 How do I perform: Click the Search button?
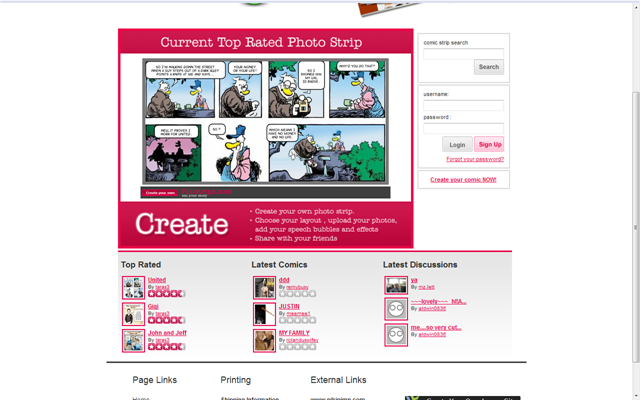[489, 67]
